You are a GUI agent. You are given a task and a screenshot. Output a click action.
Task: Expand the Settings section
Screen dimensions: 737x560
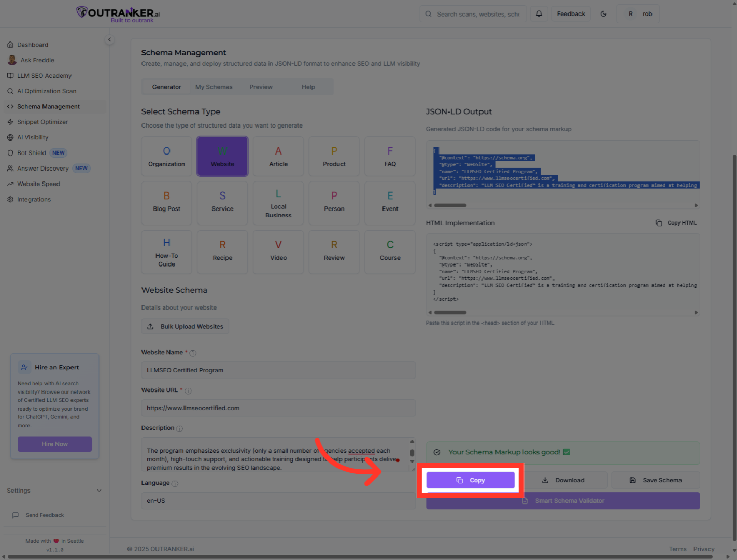[x=54, y=491]
